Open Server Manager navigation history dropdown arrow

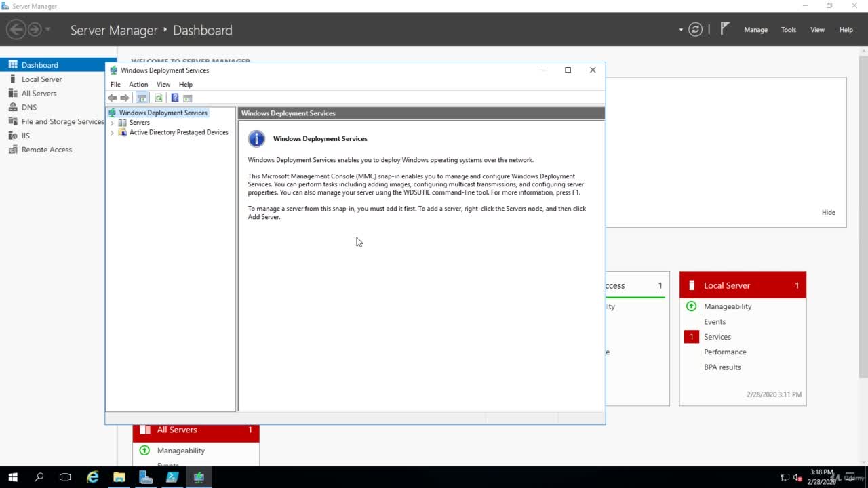(47, 30)
